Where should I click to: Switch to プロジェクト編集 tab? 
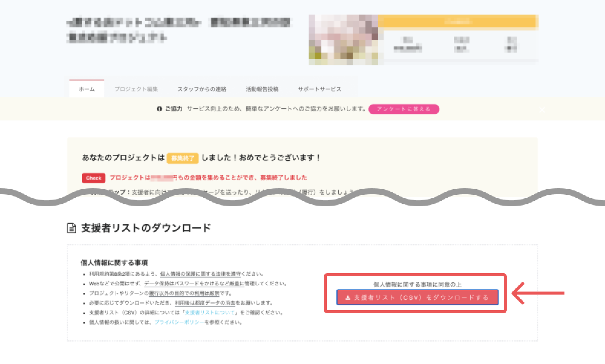click(136, 89)
